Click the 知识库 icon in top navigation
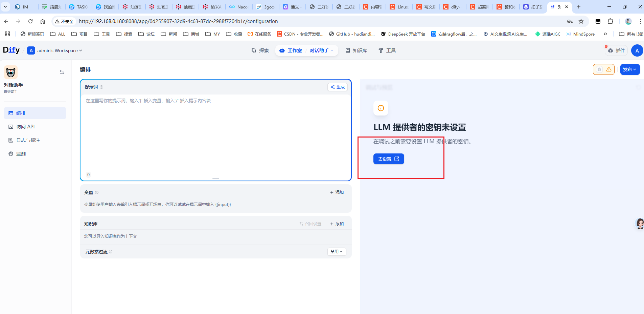The image size is (644, 314). pos(356,50)
